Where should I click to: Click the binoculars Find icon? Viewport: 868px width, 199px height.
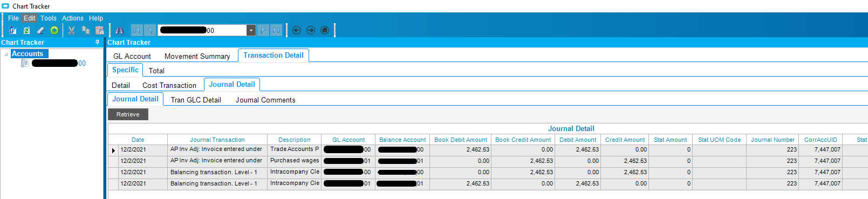(120, 30)
